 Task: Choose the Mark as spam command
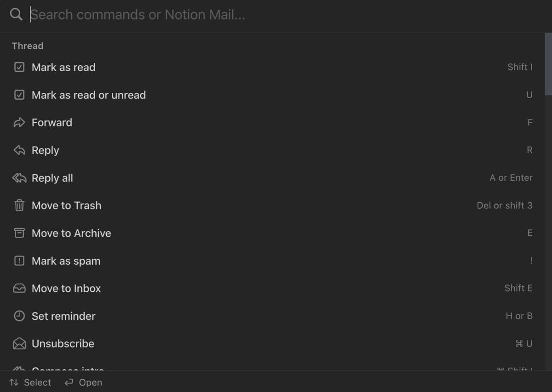272,261
